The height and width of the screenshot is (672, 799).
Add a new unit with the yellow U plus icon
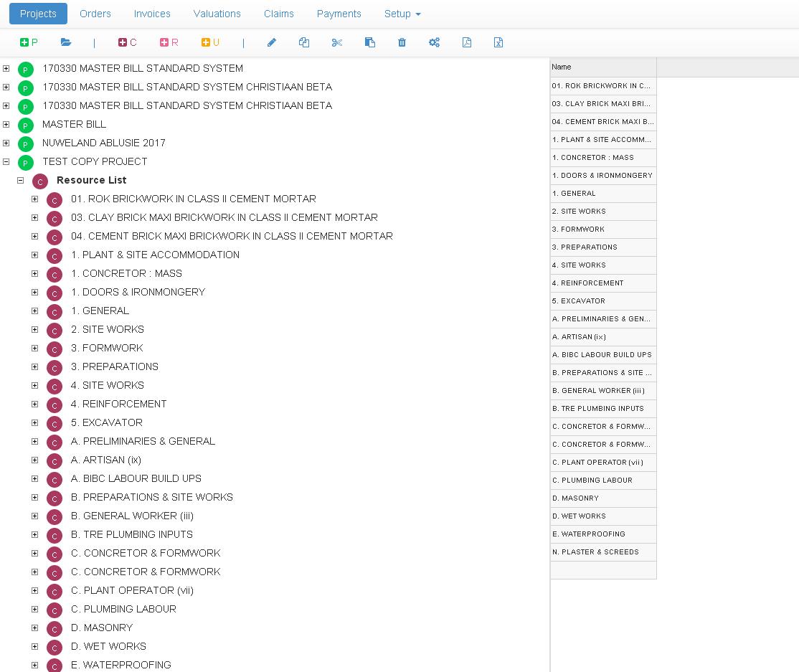(210, 42)
